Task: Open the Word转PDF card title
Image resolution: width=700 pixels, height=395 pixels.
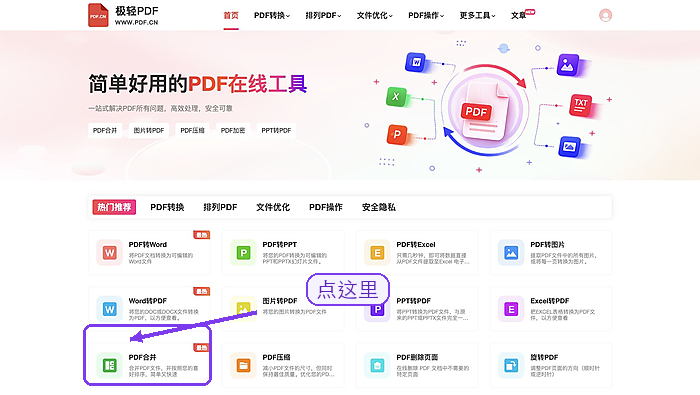Action: [148, 301]
